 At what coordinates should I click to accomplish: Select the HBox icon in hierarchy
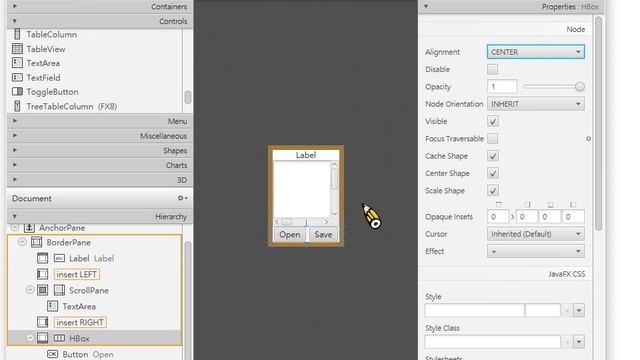point(59,338)
